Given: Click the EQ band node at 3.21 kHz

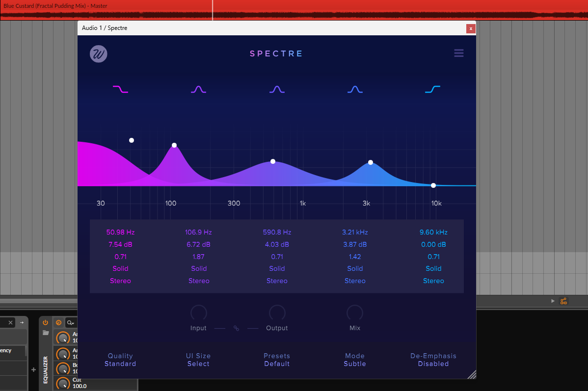Looking at the screenshot, I should click(x=371, y=162).
